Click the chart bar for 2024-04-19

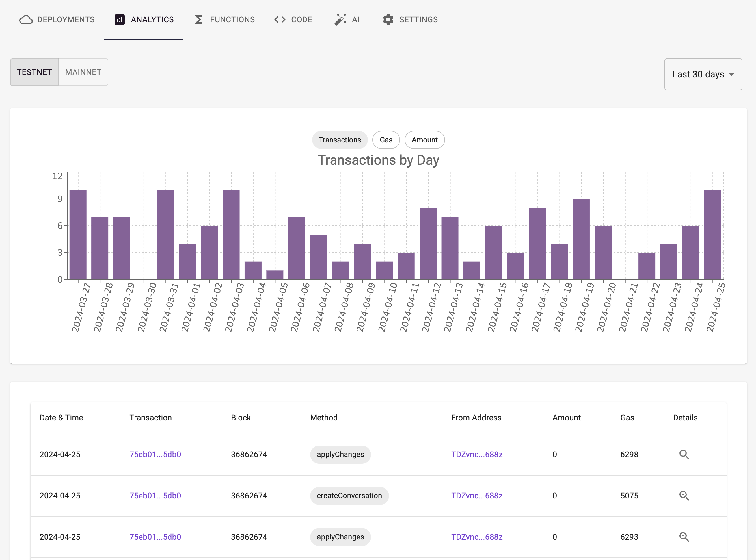[581, 239]
